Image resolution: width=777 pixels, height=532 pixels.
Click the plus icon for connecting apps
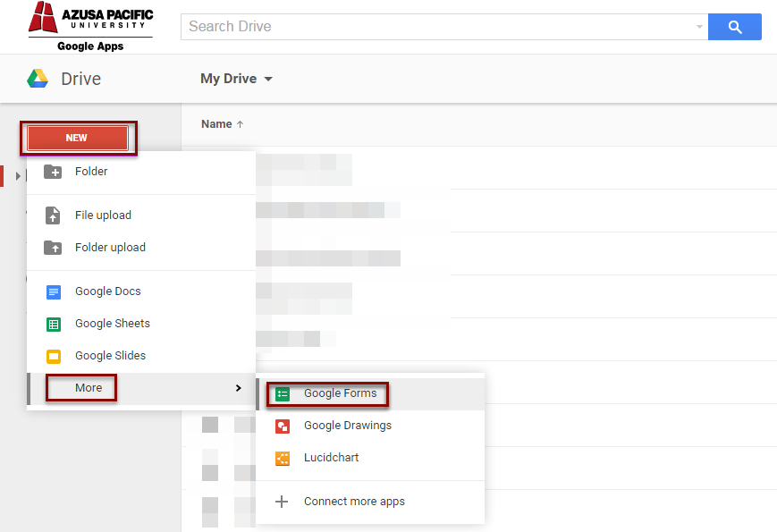[x=282, y=502]
